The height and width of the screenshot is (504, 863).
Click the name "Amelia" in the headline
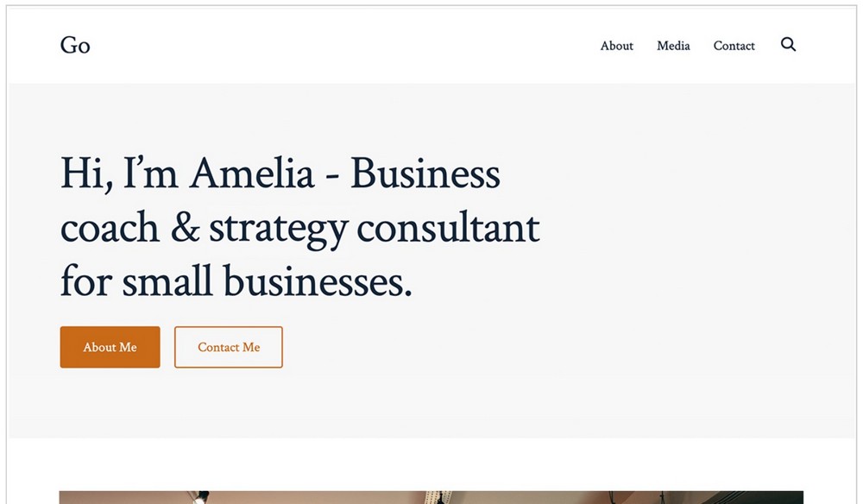(252, 173)
